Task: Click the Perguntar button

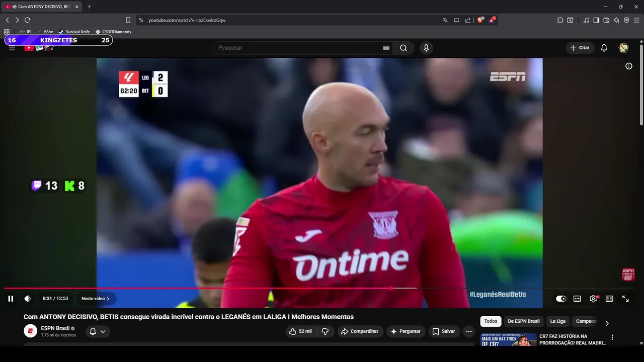Action: [x=406, y=331]
